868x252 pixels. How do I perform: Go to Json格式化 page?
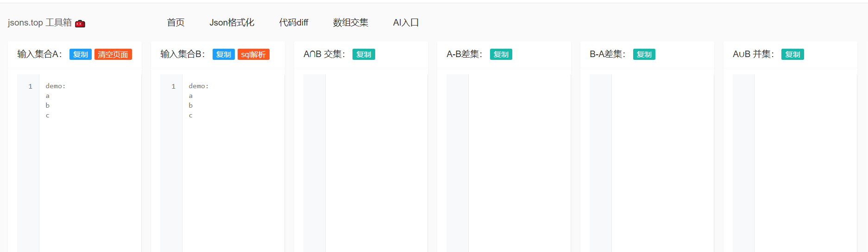click(232, 22)
